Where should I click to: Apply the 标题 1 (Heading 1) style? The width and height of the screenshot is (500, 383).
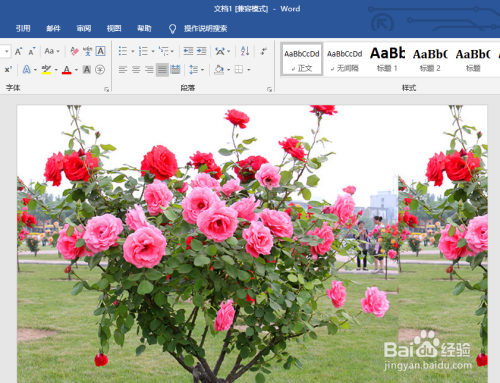(387, 59)
